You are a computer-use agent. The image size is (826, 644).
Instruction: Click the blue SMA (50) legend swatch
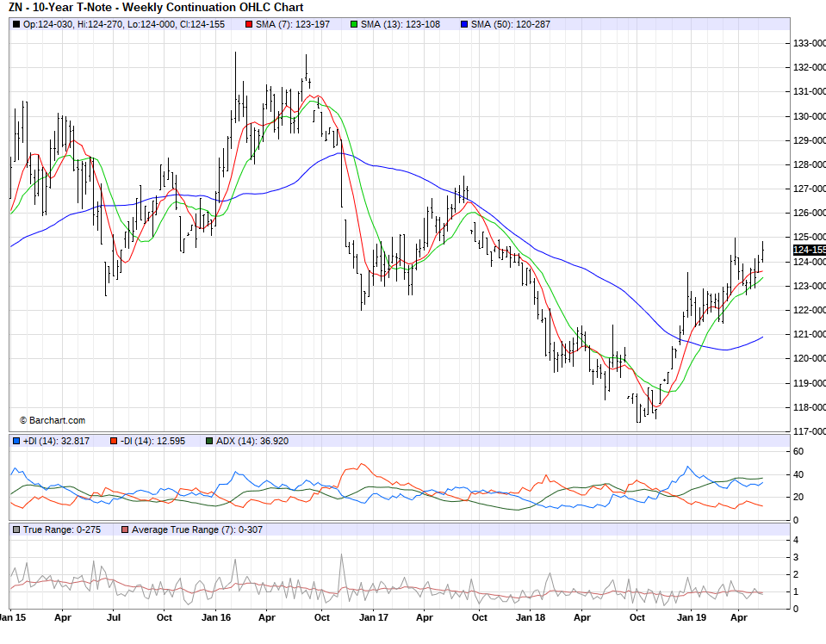click(464, 24)
